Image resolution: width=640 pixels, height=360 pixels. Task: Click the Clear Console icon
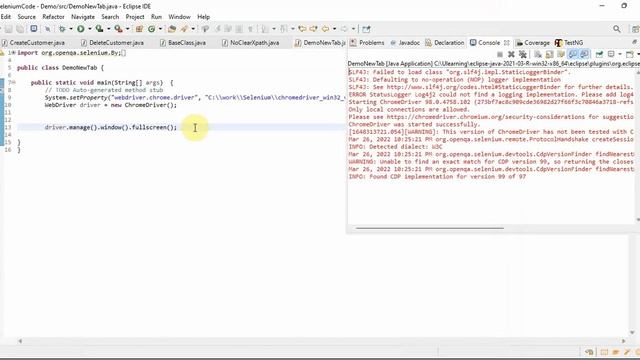538,54
